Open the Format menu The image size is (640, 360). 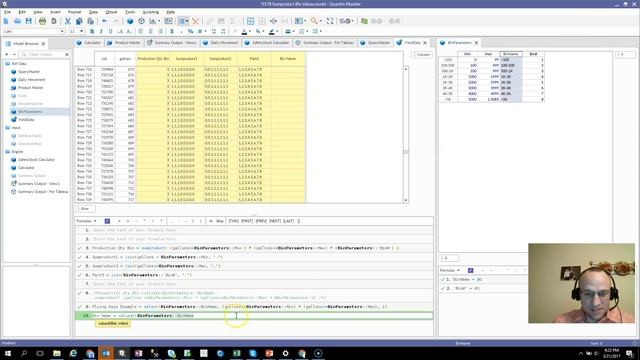[74, 12]
